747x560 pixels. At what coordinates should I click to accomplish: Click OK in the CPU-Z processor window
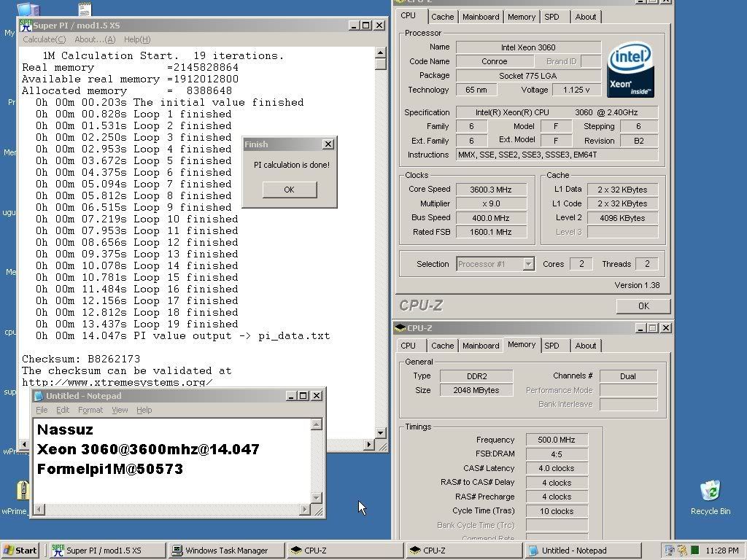(643, 306)
